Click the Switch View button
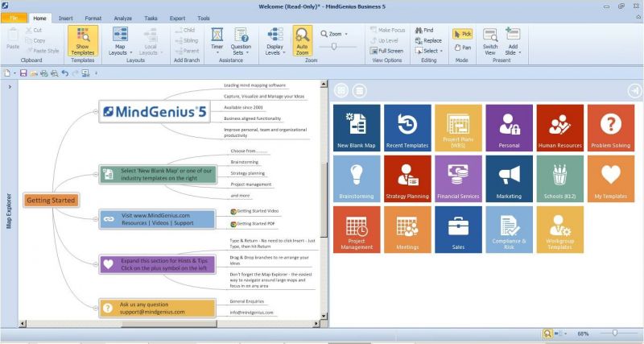The width and height of the screenshot is (644, 344). (x=490, y=41)
